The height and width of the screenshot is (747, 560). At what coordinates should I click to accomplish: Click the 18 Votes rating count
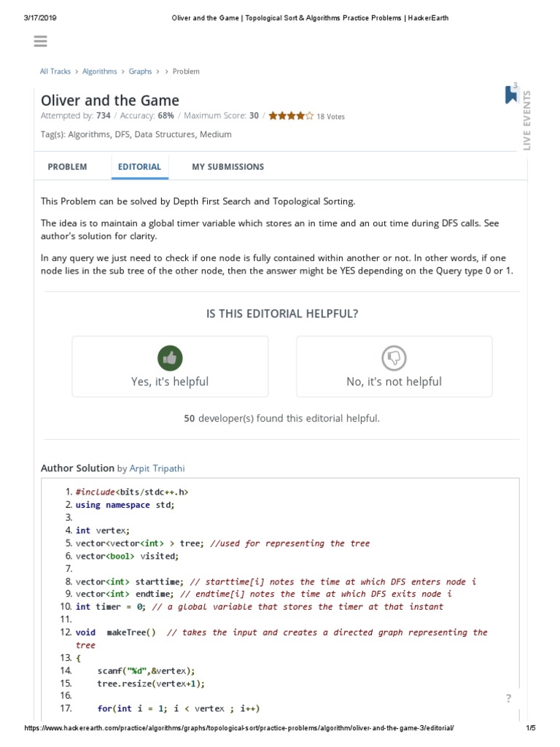[330, 116]
